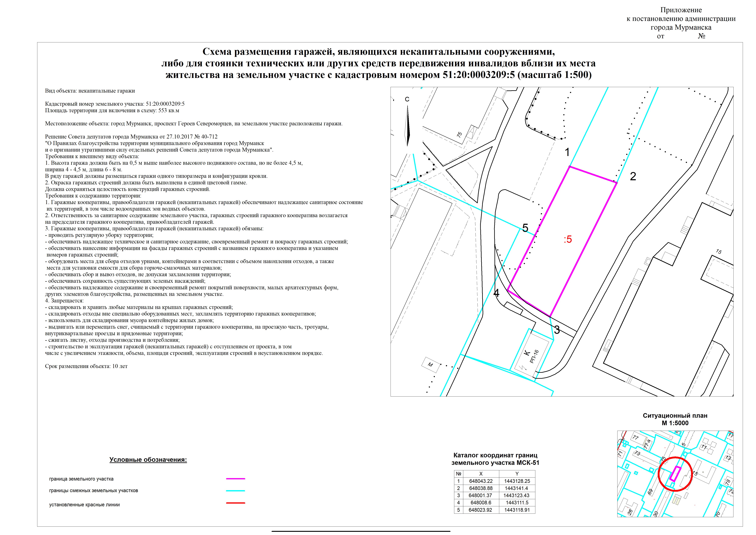Click boundary point number 5 on map
This screenshot has width=756, height=535.
(x=525, y=228)
